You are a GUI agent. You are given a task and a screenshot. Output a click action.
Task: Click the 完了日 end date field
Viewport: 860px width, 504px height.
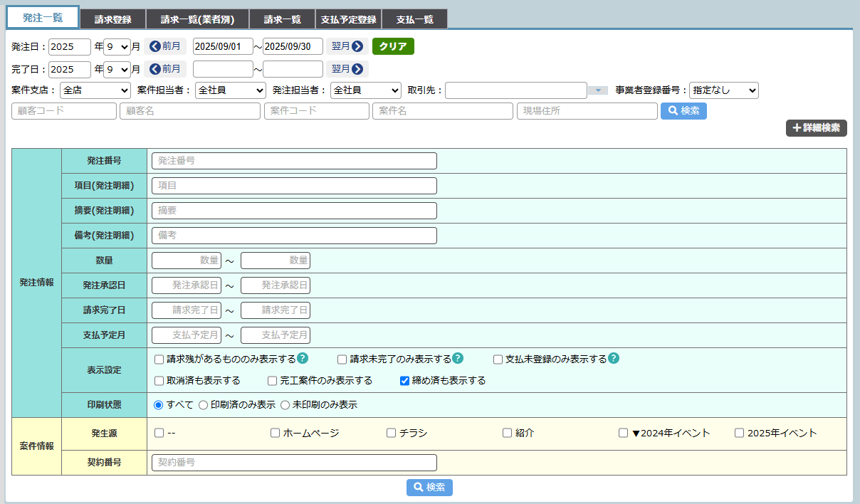(293, 70)
